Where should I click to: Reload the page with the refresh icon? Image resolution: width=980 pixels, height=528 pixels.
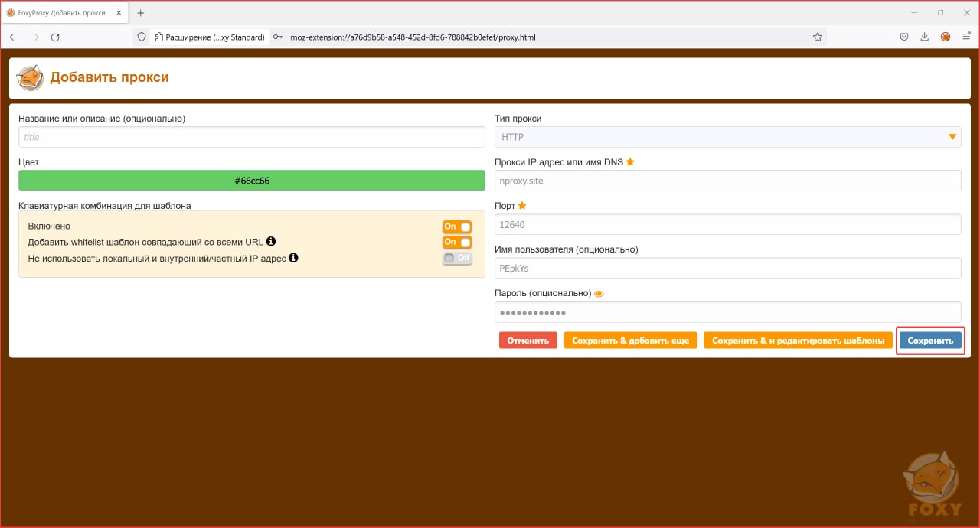[x=55, y=37]
